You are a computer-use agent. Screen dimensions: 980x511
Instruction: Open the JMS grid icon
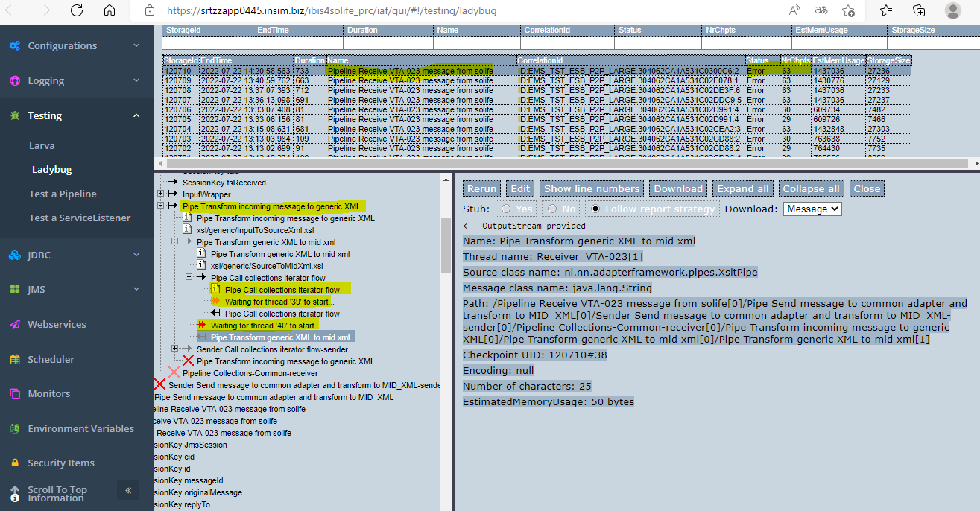(x=15, y=289)
